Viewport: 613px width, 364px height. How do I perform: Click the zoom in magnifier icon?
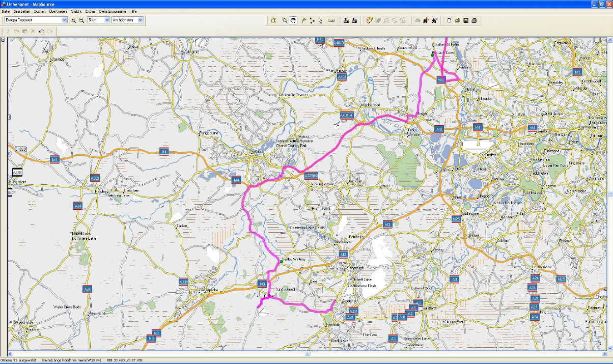click(73, 20)
